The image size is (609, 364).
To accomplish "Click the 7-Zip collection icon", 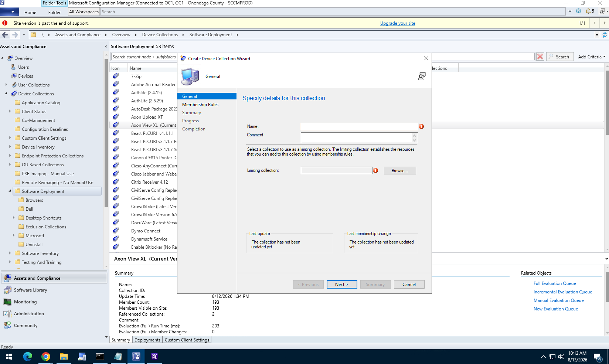I will coord(116,76).
